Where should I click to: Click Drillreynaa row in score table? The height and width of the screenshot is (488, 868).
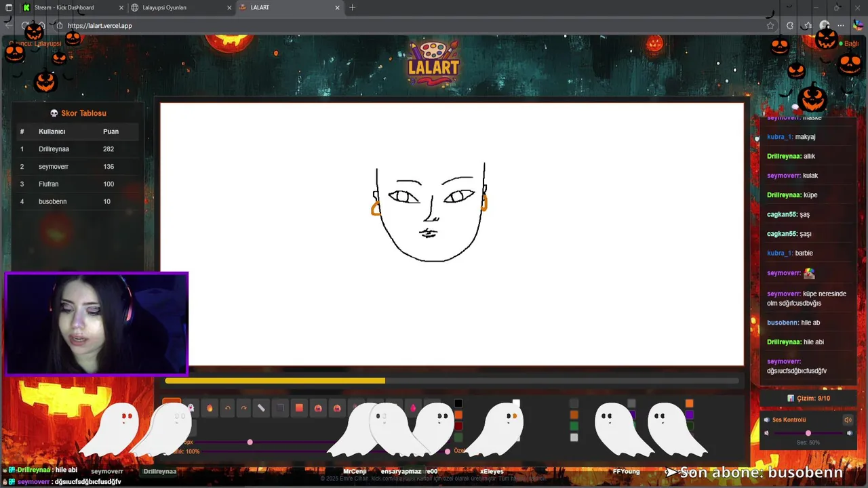tap(78, 149)
